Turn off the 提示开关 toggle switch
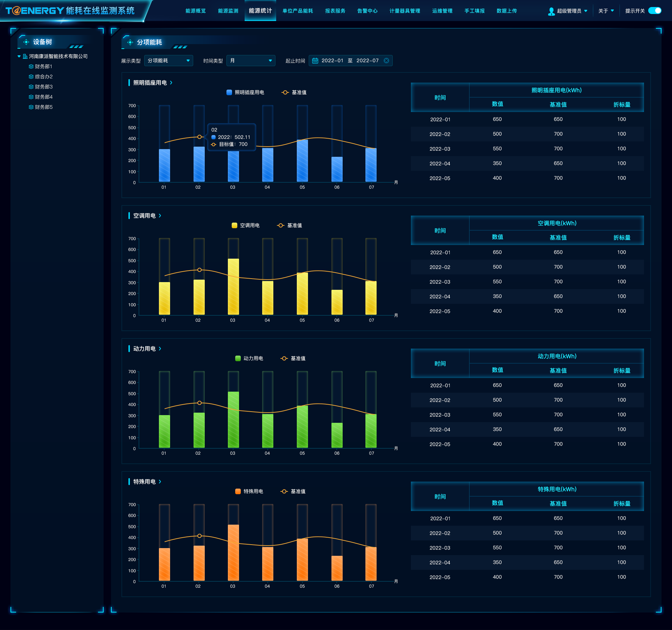672x630 pixels. [654, 11]
